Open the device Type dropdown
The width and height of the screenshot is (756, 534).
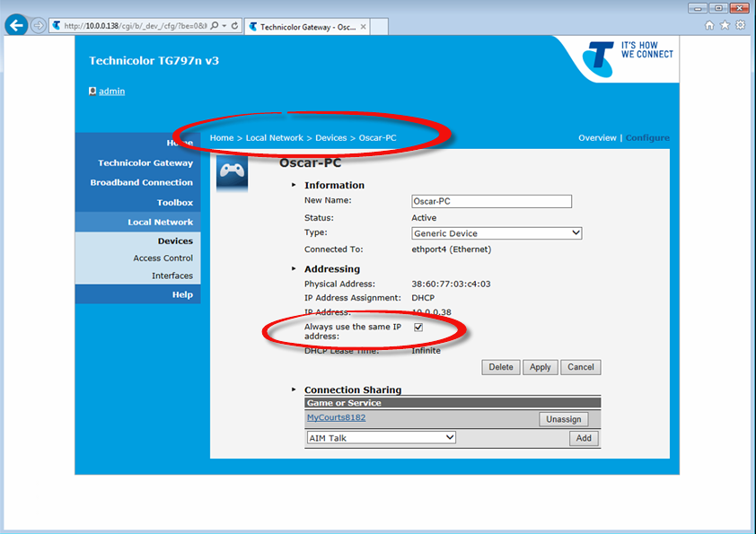[x=497, y=233]
